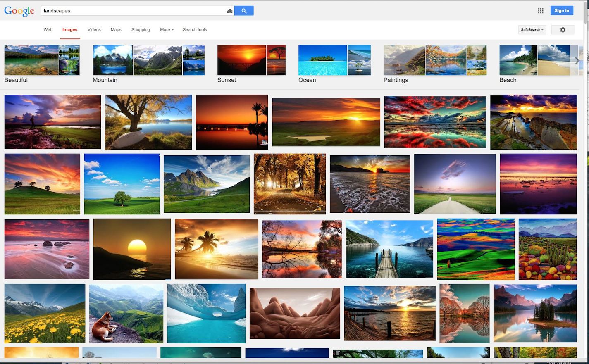Open Search tools
Image resolution: width=589 pixels, height=364 pixels.
point(195,30)
